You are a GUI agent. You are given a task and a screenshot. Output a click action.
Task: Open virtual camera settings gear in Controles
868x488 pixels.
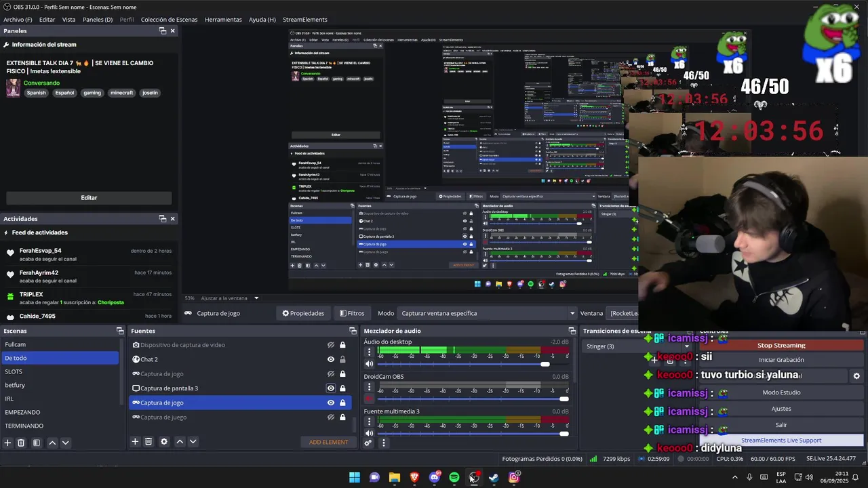pos(856,376)
